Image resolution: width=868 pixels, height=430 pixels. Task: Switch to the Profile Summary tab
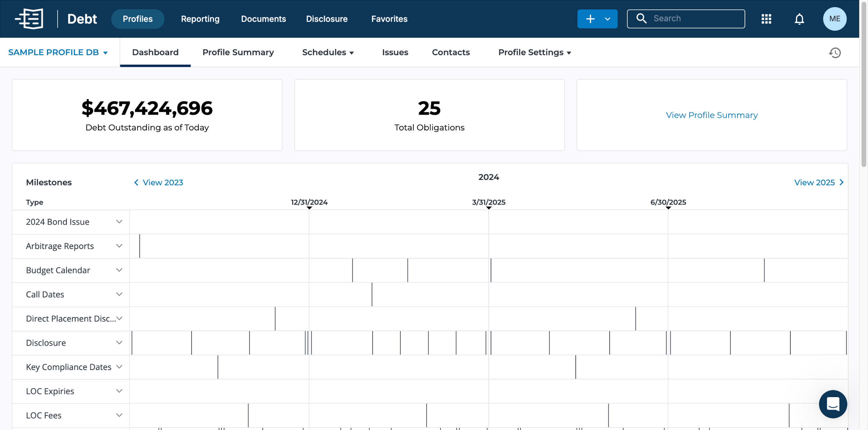point(238,53)
